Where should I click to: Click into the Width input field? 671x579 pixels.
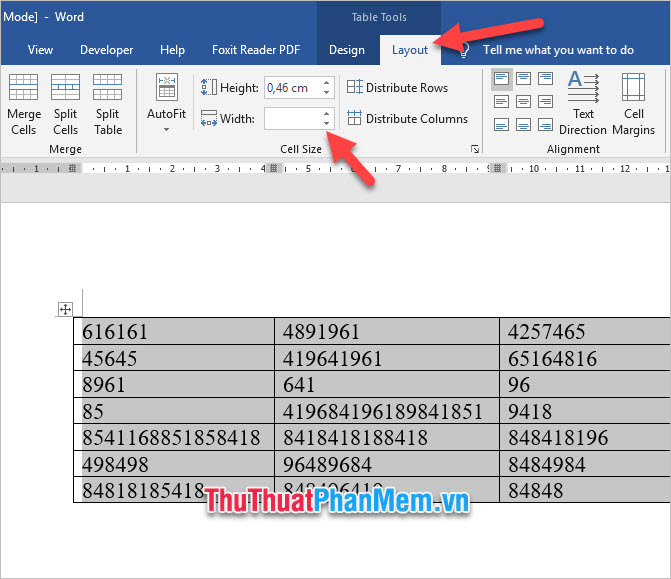point(293,119)
